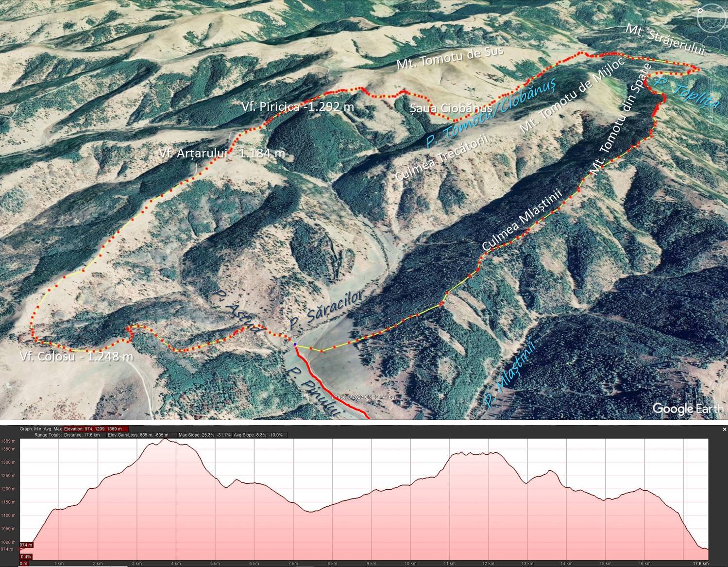The height and width of the screenshot is (567, 728).
Task: Click the Vf. Arțarului - 1.184 m label
Action: pyautogui.click(x=222, y=154)
